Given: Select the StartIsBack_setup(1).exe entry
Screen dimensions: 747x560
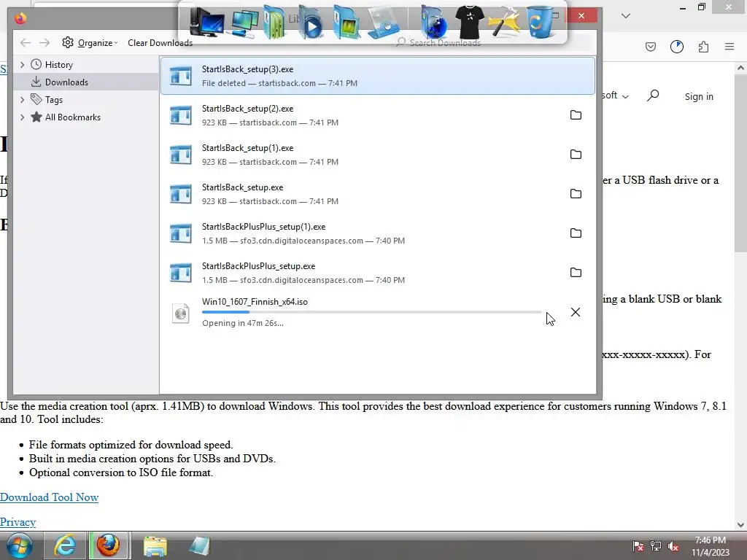Looking at the screenshot, I should [x=378, y=155].
